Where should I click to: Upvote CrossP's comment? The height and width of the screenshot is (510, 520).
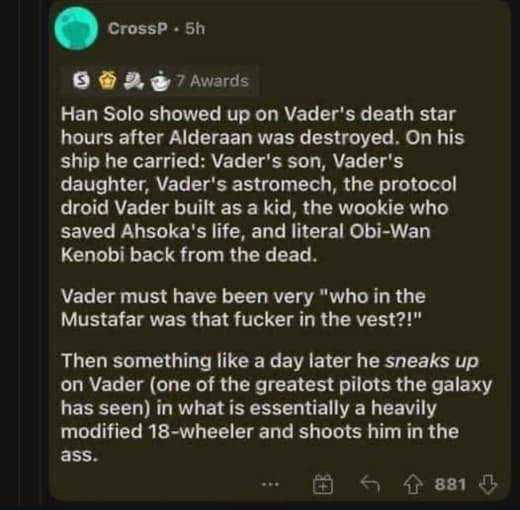[413, 484]
